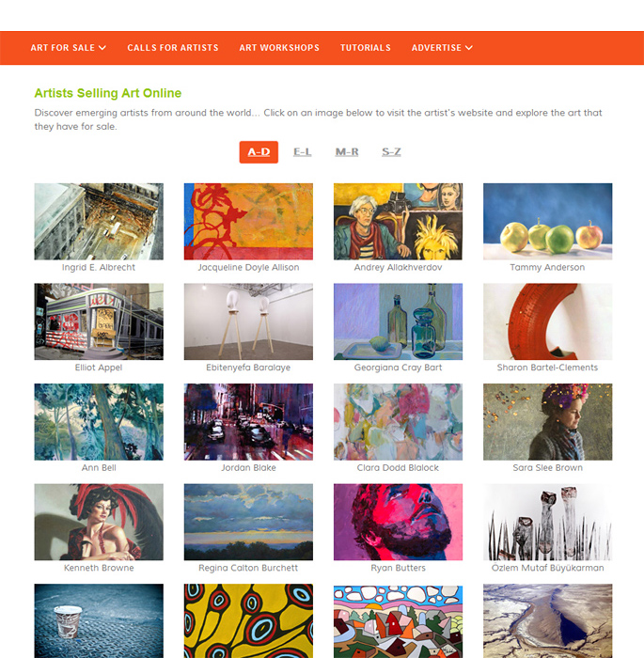Open the Tutorials menu item
The image size is (644, 658).
pos(365,48)
